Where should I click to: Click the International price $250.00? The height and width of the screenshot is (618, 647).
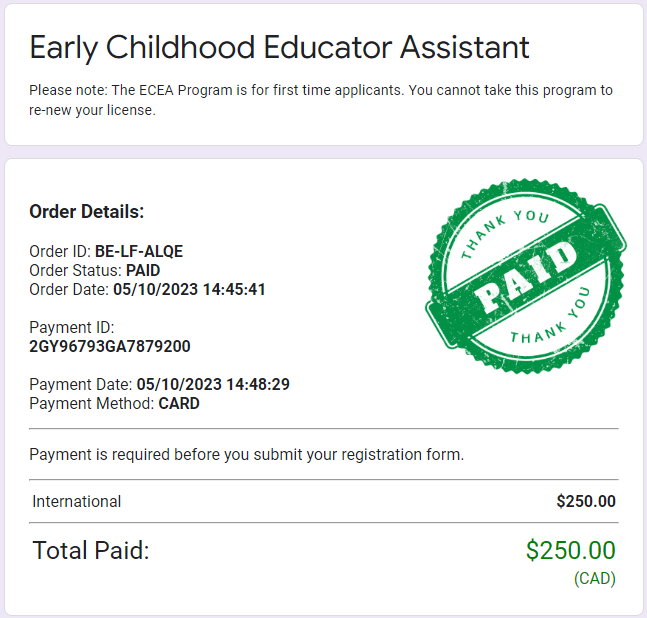586,501
